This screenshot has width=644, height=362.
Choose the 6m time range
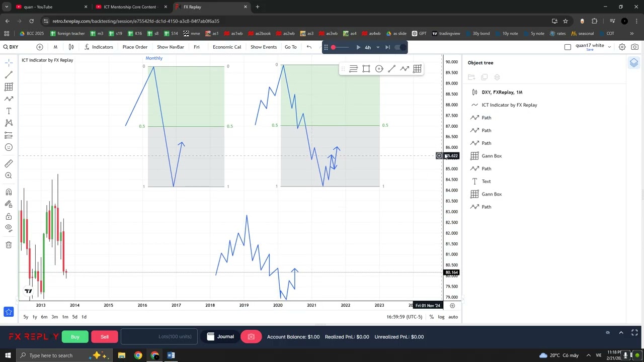tap(44, 317)
